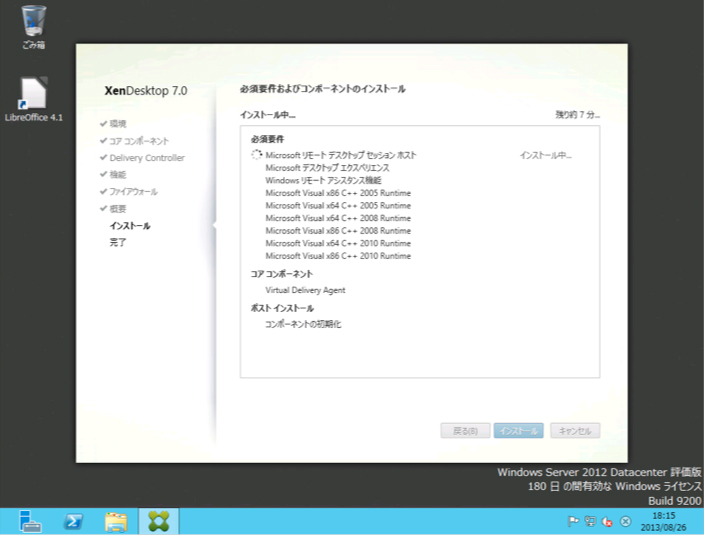The image size is (704, 535).
Task: Select the コア コンポーネント step in sidebar
Action: tap(139, 141)
